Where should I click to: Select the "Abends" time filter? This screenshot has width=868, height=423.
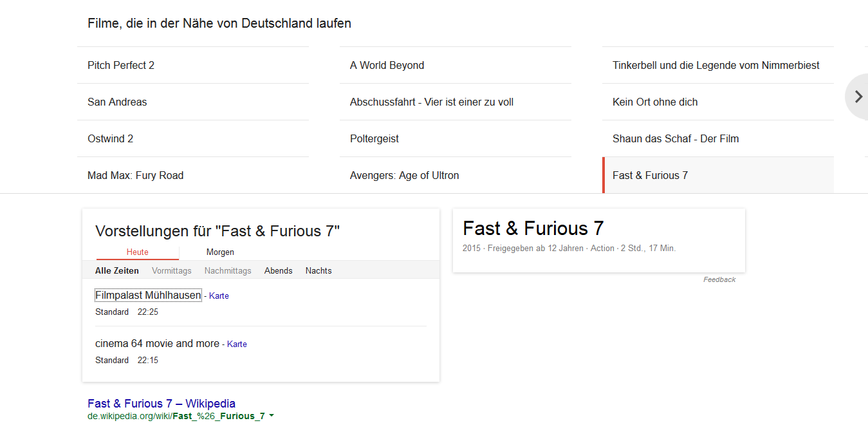pos(278,270)
